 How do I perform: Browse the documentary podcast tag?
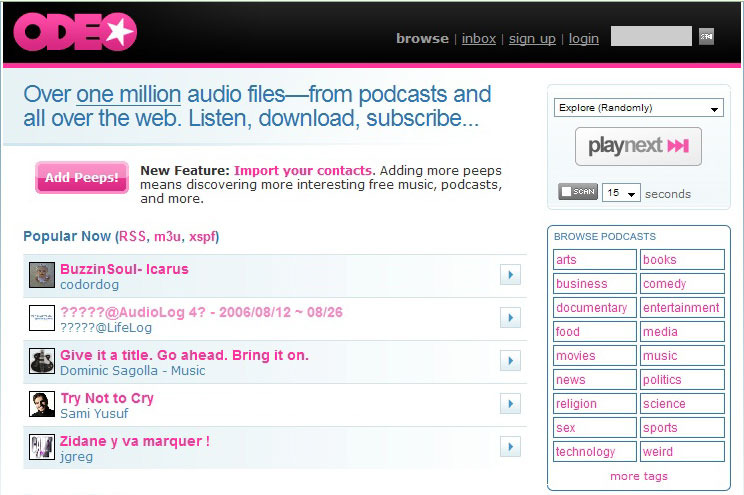pos(595,308)
